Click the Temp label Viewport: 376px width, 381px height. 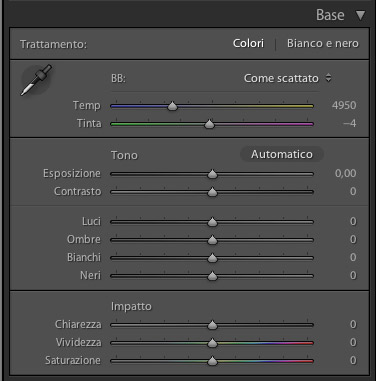tap(87, 106)
